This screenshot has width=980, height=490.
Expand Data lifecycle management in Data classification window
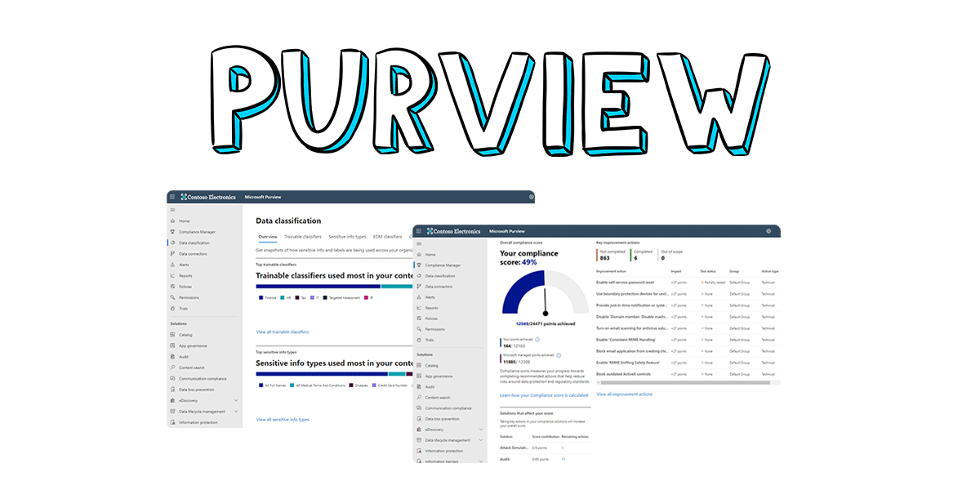pyautogui.click(x=236, y=412)
